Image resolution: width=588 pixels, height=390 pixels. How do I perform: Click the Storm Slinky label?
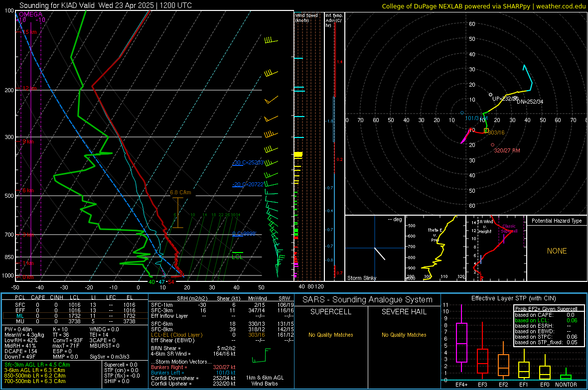(x=361, y=278)
